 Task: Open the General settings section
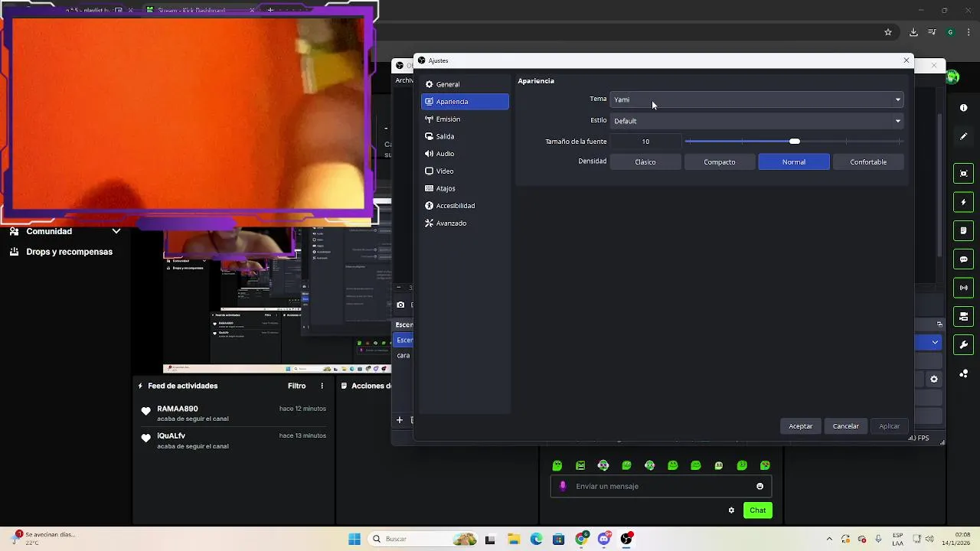[x=465, y=84]
